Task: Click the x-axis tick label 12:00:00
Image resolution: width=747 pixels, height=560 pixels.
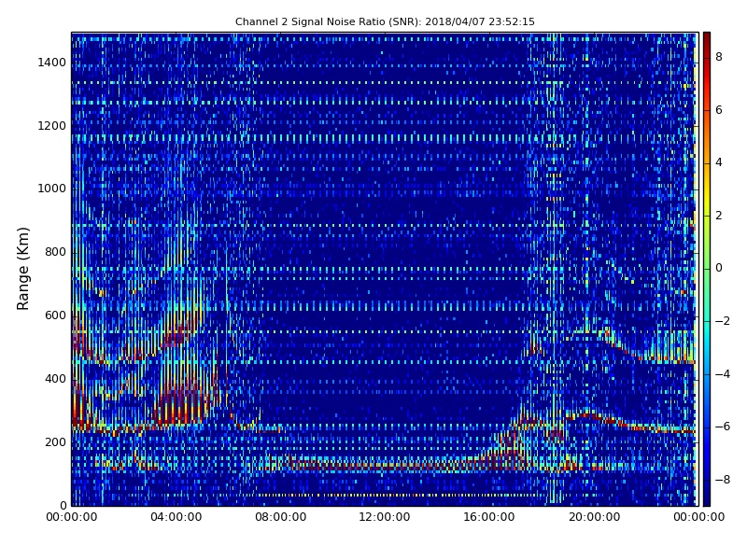Action: point(385,517)
